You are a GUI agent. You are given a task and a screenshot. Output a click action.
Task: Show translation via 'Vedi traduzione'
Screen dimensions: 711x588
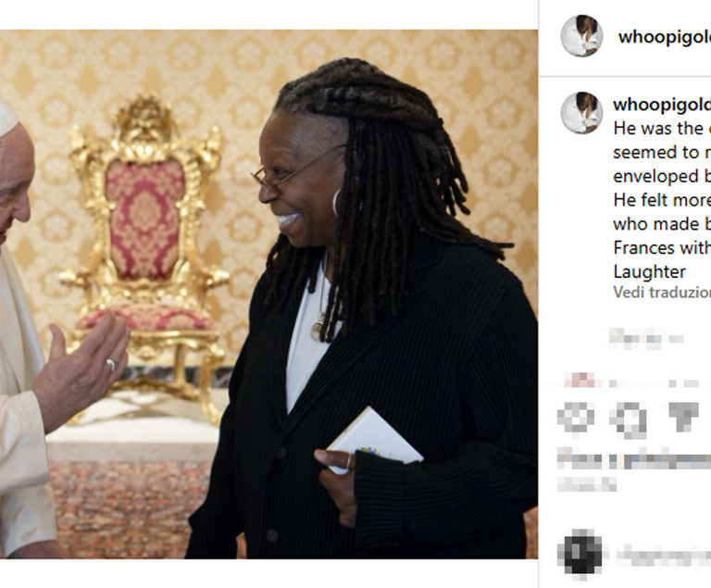click(x=662, y=293)
